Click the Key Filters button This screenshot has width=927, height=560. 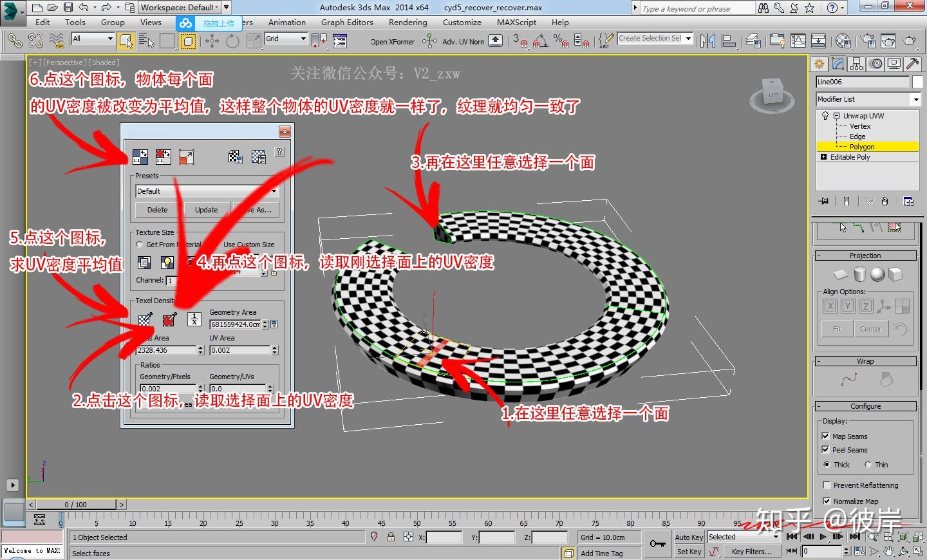point(751,552)
